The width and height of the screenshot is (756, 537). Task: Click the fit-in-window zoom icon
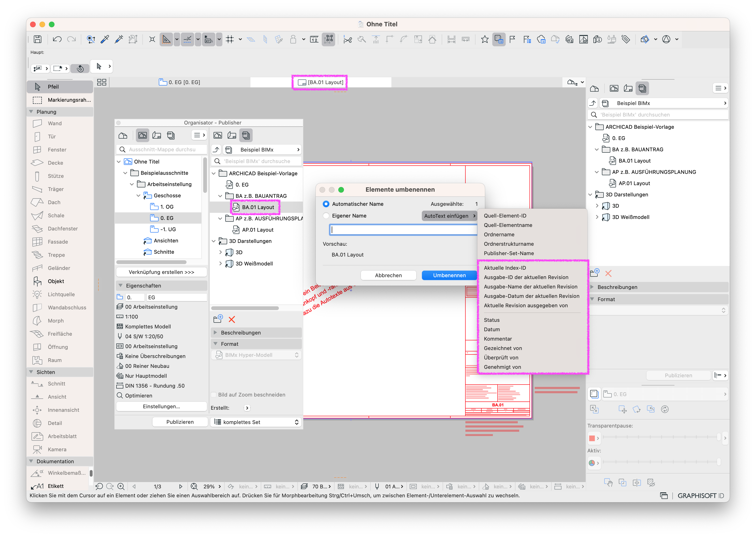point(194,486)
